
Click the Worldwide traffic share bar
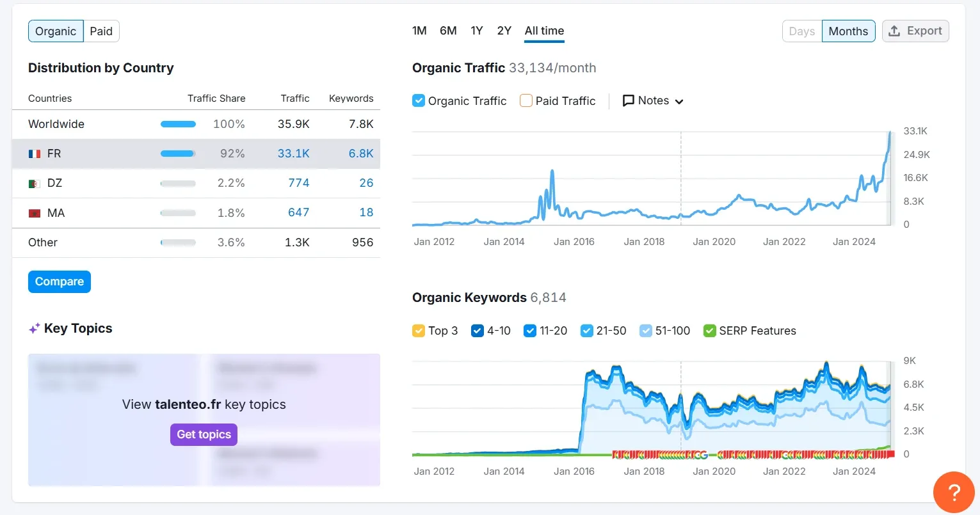click(178, 124)
